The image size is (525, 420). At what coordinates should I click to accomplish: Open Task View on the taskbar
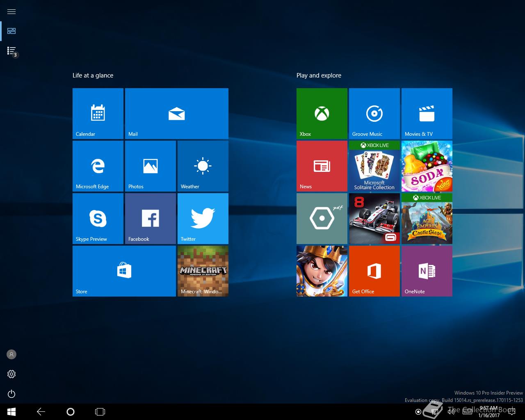(x=100, y=412)
